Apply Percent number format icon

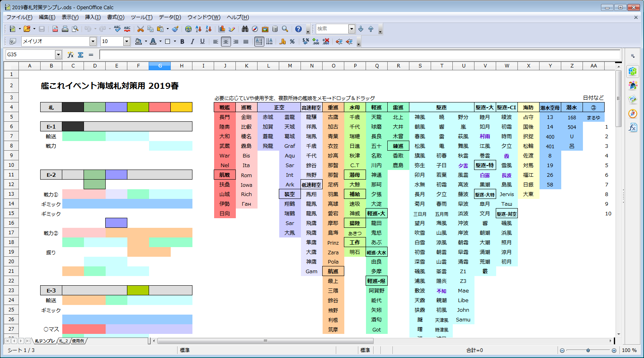pyautogui.click(x=292, y=41)
